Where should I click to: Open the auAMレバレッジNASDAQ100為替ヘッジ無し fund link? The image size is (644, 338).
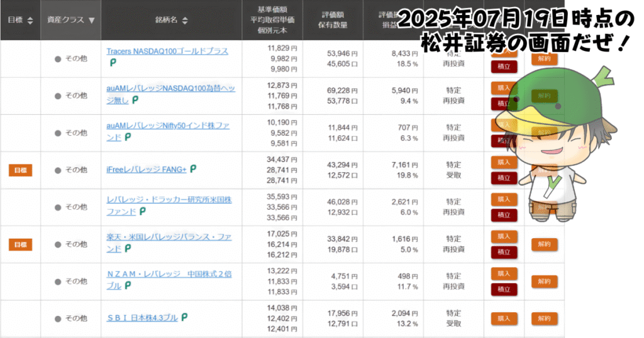(170, 94)
